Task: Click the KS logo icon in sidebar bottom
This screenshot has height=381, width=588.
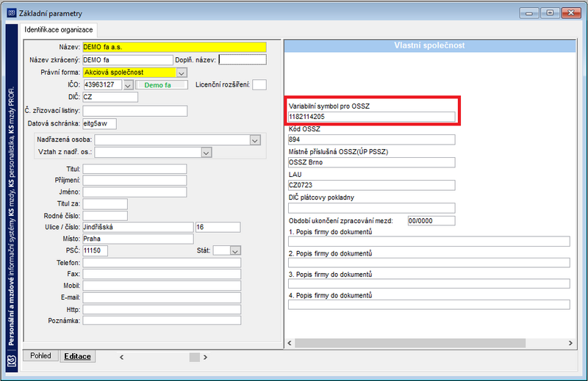Action: coord(12,360)
